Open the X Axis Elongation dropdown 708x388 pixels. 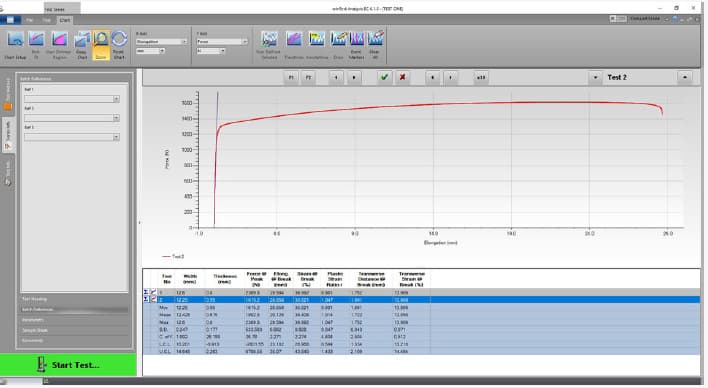coord(162,42)
